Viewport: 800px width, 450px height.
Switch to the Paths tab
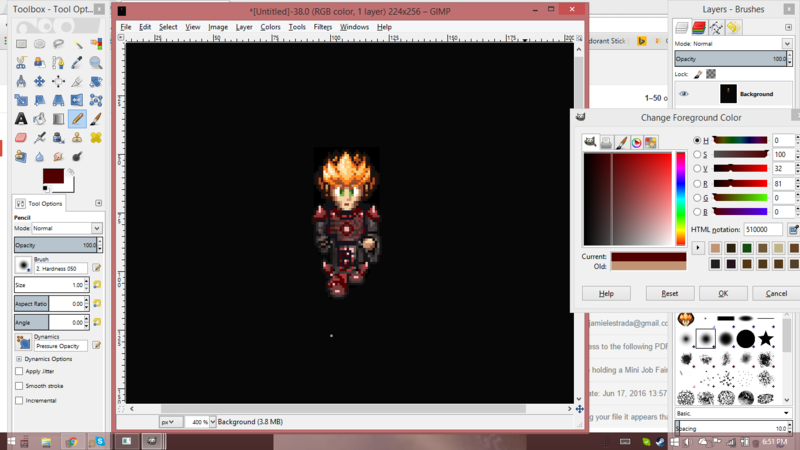[716, 27]
